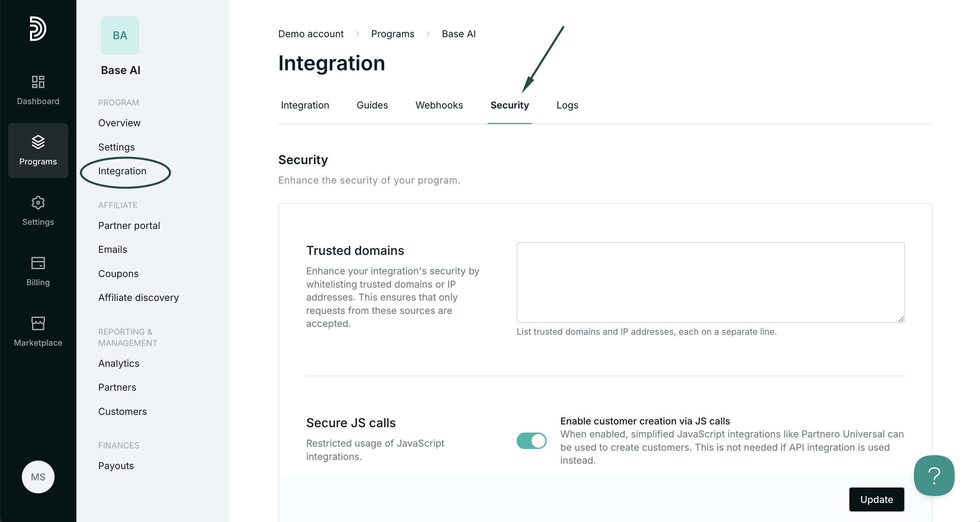This screenshot has width=980, height=522.
Task: Switch to the Webhooks tab
Action: tap(439, 105)
